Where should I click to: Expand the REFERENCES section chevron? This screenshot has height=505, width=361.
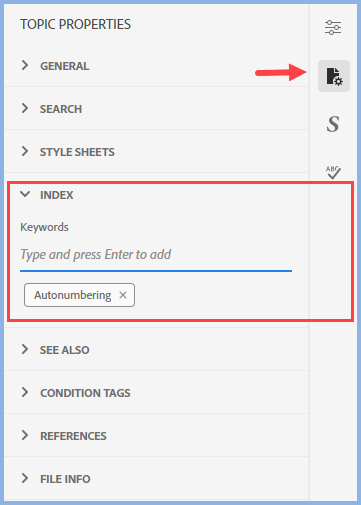pyautogui.click(x=25, y=435)
